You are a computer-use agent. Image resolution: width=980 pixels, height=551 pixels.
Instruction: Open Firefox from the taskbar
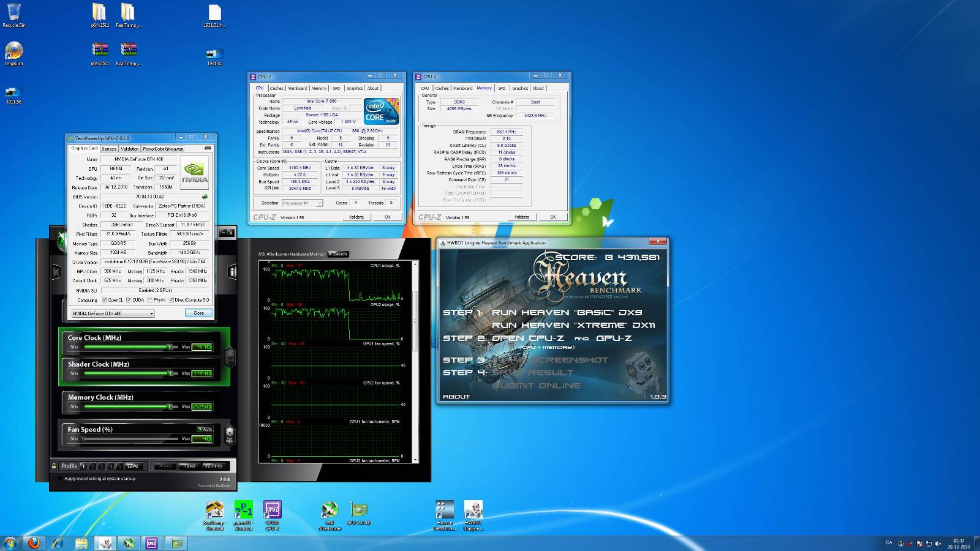click(x=34, y=543)
